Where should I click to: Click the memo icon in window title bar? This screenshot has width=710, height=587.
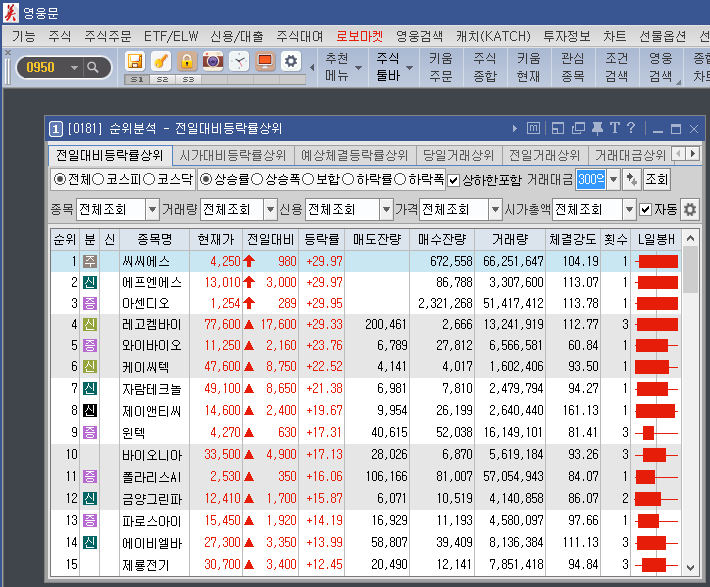pyautogui.click(x=533, y=128)
